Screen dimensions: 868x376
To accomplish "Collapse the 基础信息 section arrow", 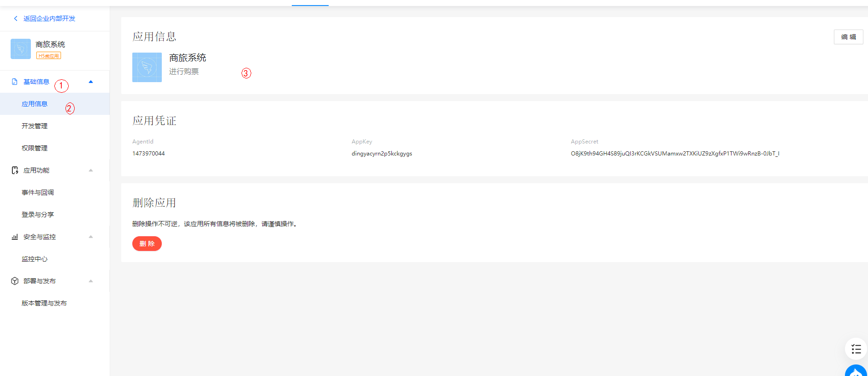I will [x=91, y=82].
